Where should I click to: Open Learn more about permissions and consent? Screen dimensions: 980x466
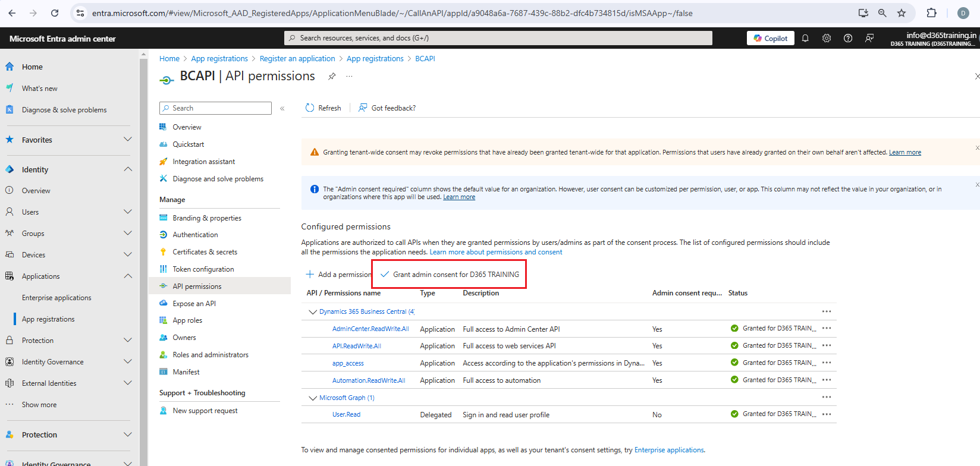pyautogui.click(x=496, y=252)
